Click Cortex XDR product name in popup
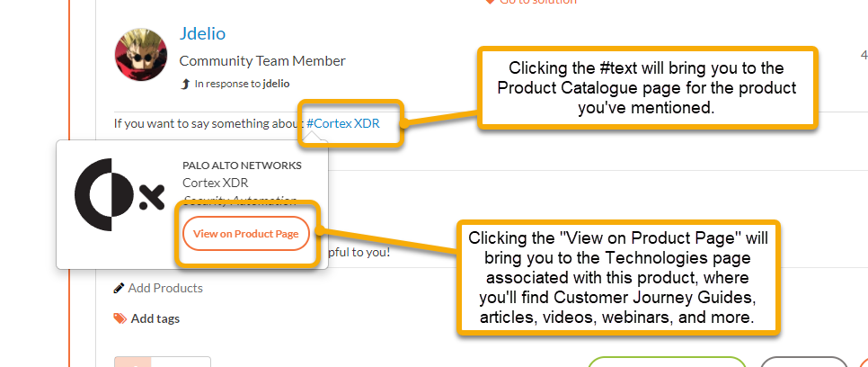This screenshot has width=868, height=367. 216,183
